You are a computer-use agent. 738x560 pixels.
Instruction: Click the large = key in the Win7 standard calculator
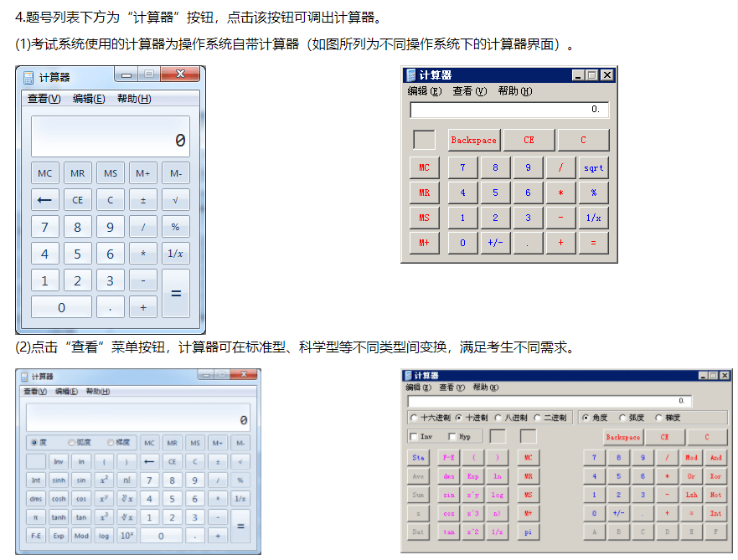click(x=175, y=294)
